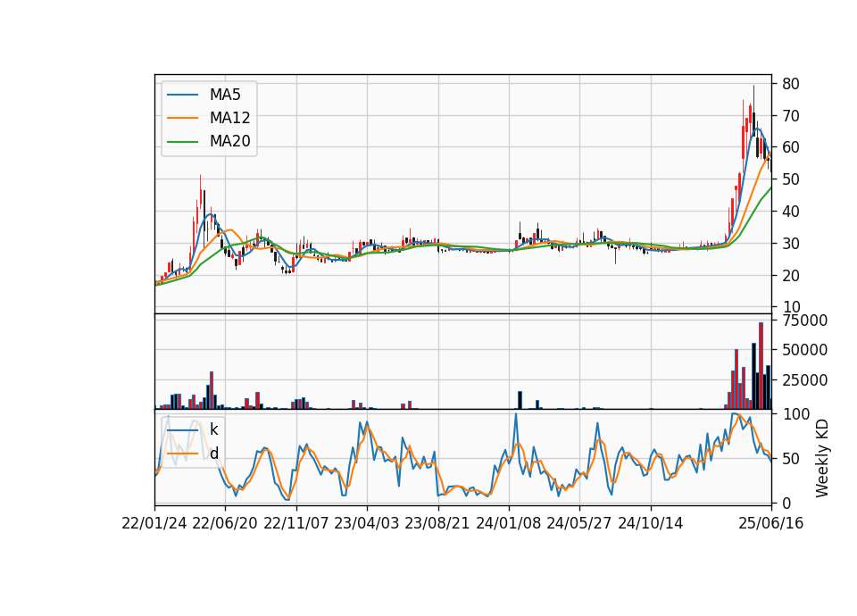This screenshot has height=616, width=857.
Task: Click the price axis value 80
Action: tap(791, 84)
